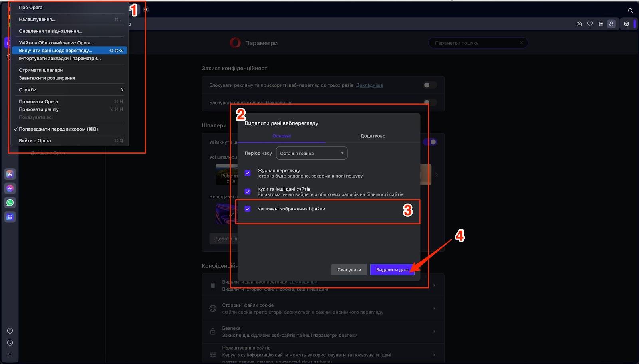Expand the Видалити дані вебперегляду settings row arrow
The height and width of the screenshot is (364, 639).
[434, 285]
